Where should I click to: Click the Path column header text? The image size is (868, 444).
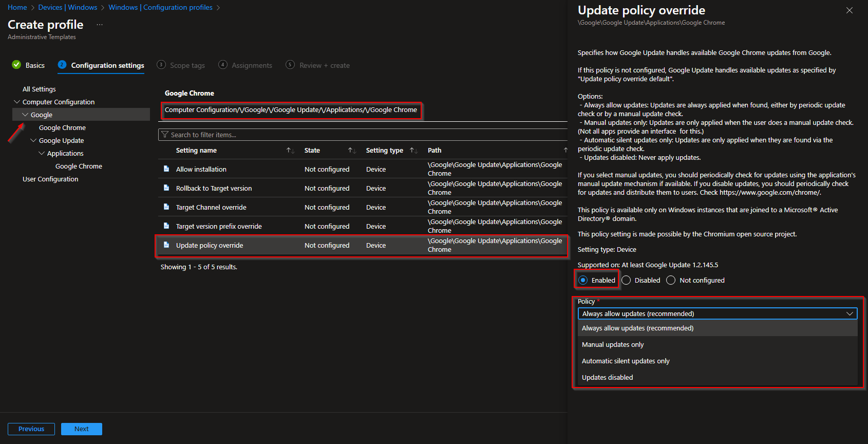(x=435, y=150)
